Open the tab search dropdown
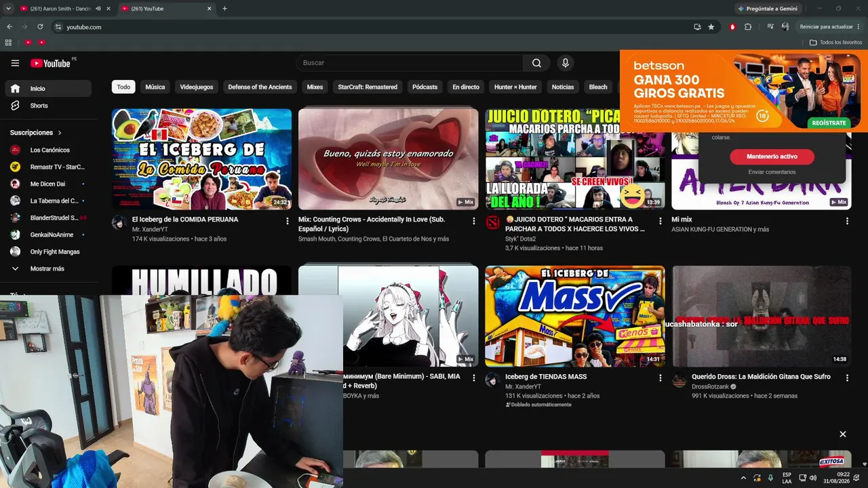Screen dimensions: 868x488 tap(8, 9)
